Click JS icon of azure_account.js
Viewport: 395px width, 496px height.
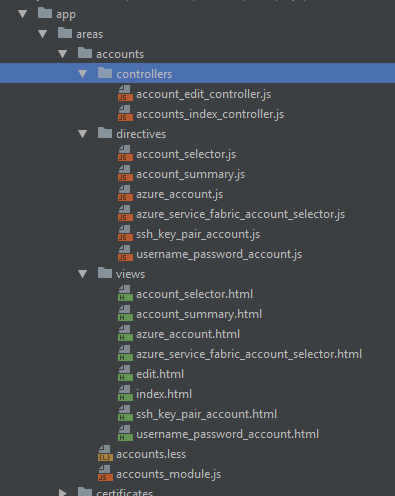(125, 193)
